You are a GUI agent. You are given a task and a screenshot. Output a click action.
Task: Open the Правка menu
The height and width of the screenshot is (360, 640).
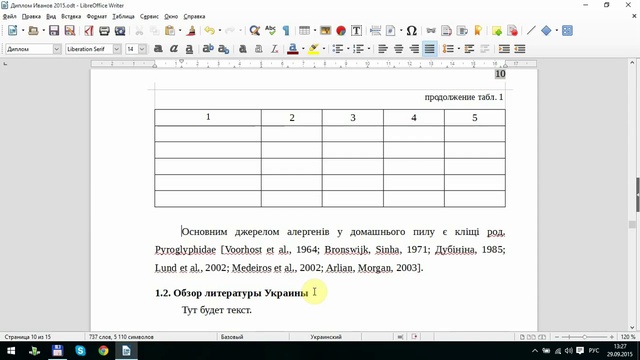(x=31, y=16)
